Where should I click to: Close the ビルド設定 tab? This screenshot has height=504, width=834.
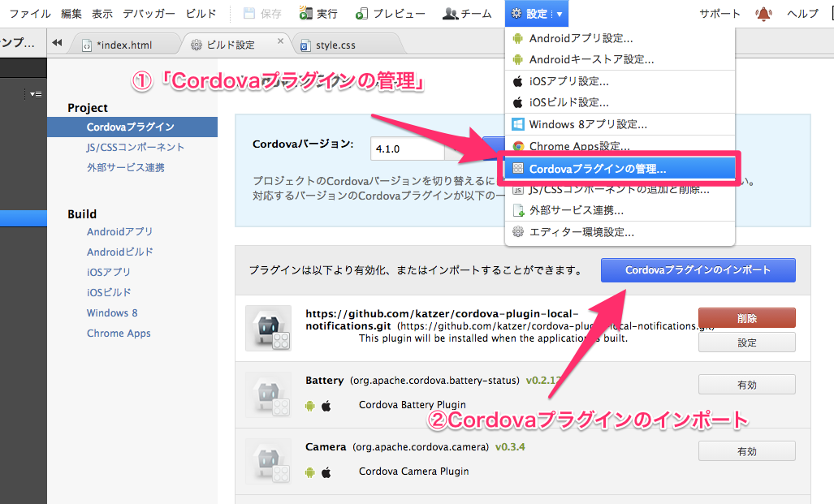coord(281,41)
